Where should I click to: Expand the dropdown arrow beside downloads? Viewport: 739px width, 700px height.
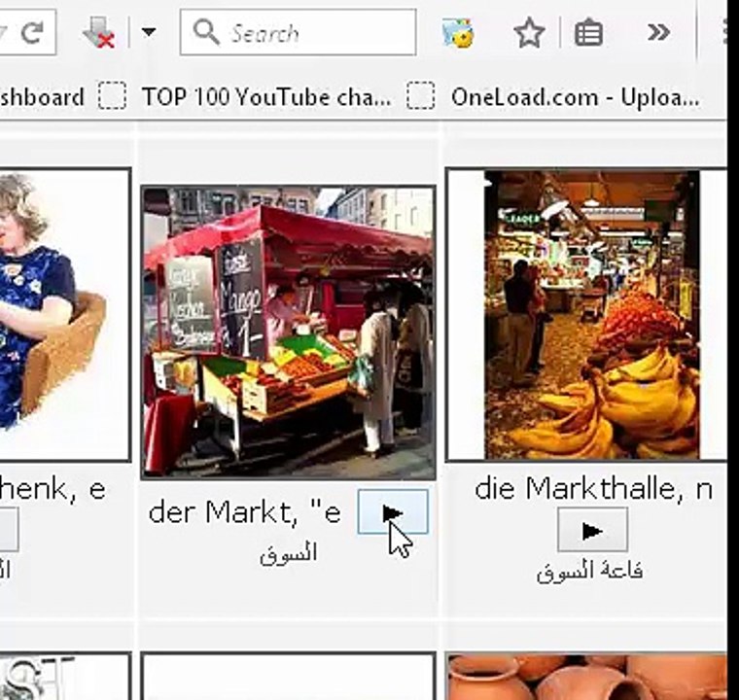pos(149,32)
